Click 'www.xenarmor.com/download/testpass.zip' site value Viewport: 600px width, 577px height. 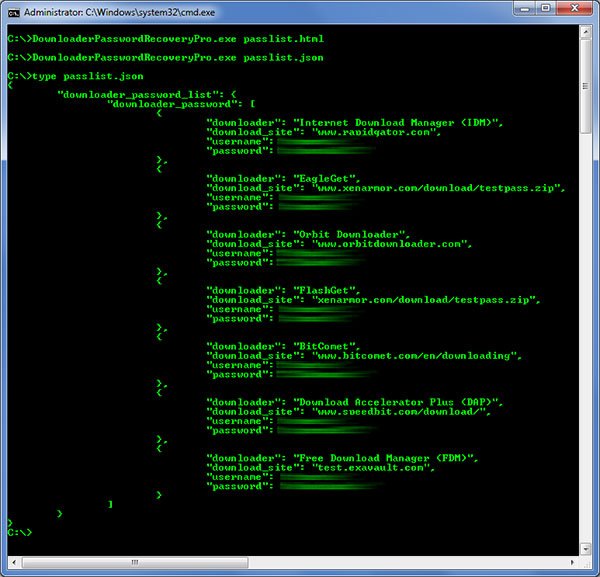click(435, 188)
